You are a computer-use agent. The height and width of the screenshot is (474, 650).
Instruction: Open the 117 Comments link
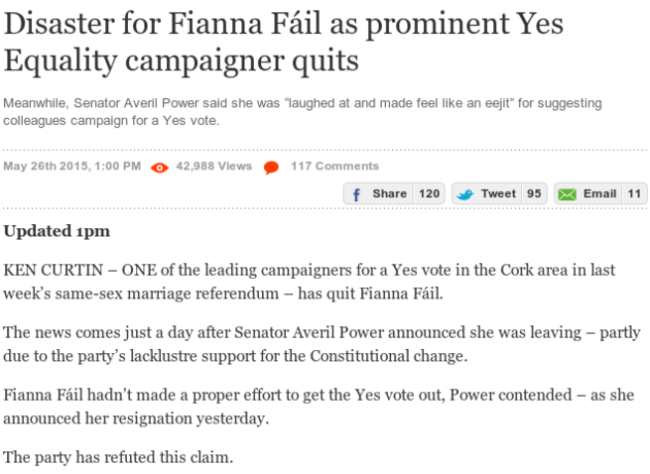pyautogui.click(x=334, y=166)
